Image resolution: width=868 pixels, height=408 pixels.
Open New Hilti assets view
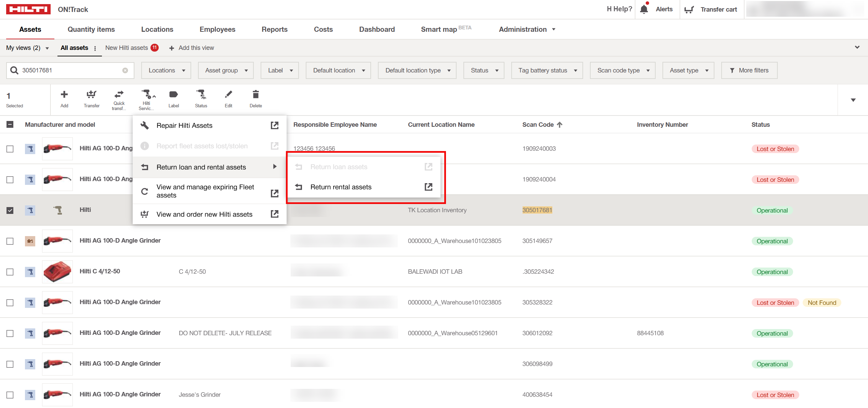[127, 48]
